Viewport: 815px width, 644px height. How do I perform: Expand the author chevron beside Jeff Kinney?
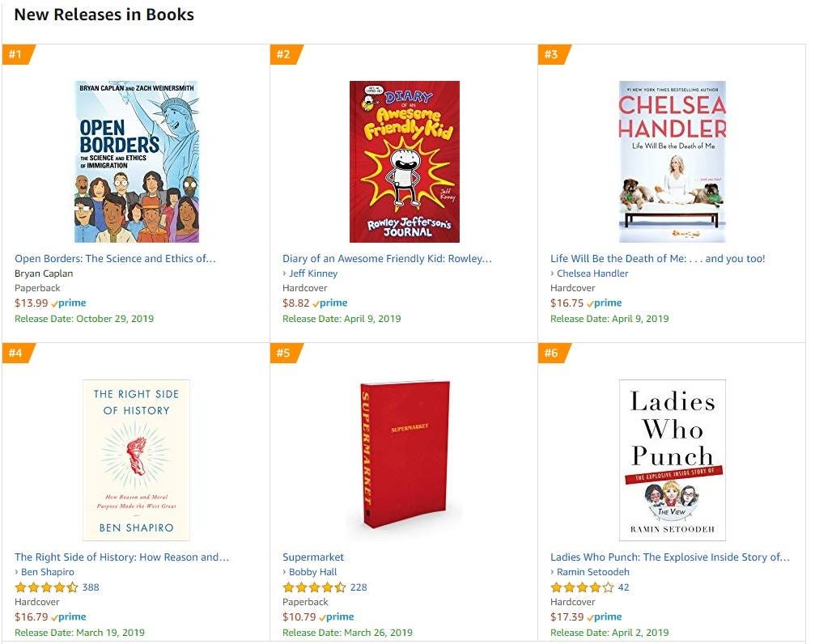[287, 273]
